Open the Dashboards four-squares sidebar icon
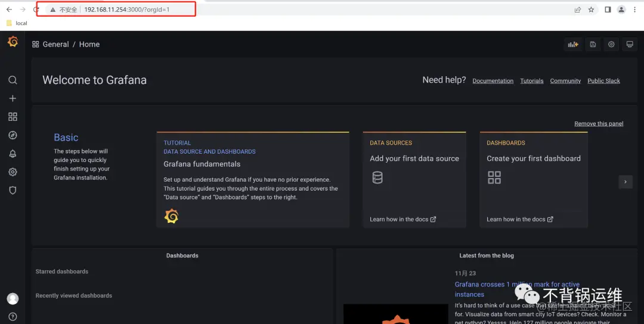Viewport: 644px width, 324px height. [13, 117]
